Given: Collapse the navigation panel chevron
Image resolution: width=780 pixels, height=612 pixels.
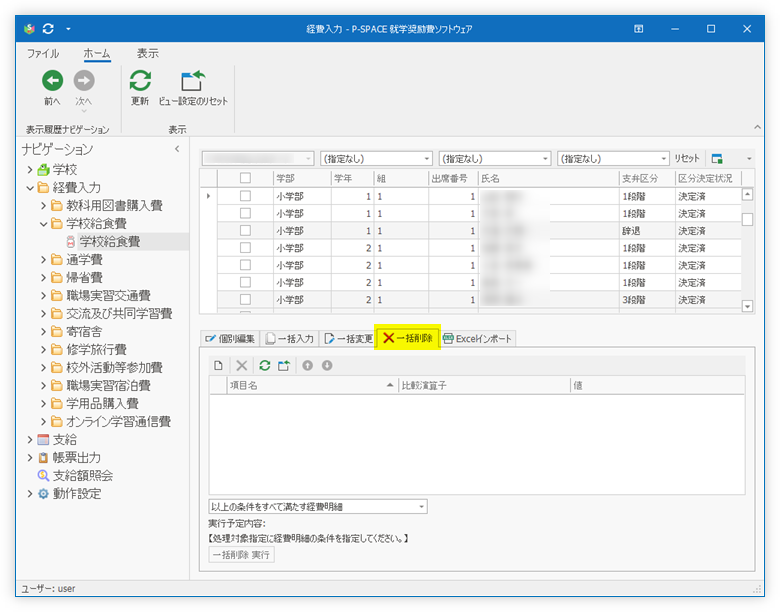Looking at the screenshot, I should click(x=177, y=149).
